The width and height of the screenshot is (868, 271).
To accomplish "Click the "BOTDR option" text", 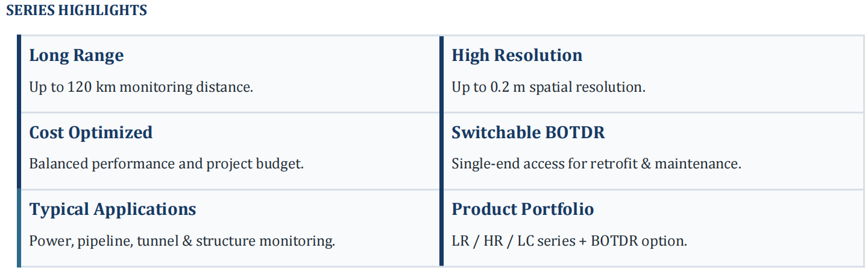I will coord(639,241).
